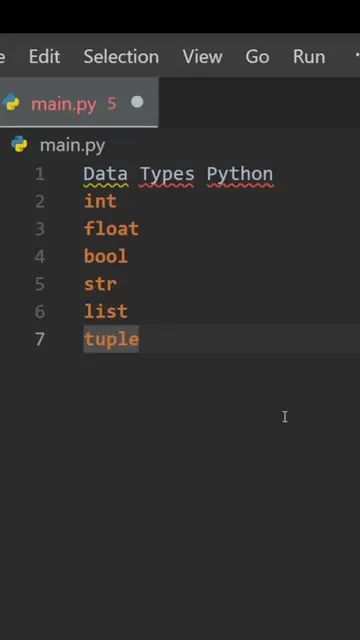This screenshot has height=640, width=360.
Task: Click line number 6 in gutter
Action: 40,312
